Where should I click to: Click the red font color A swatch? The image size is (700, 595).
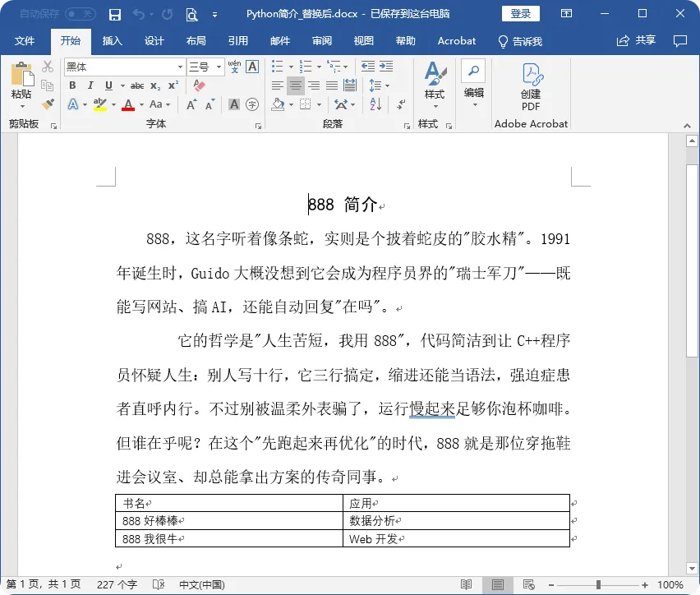point(128,105)
